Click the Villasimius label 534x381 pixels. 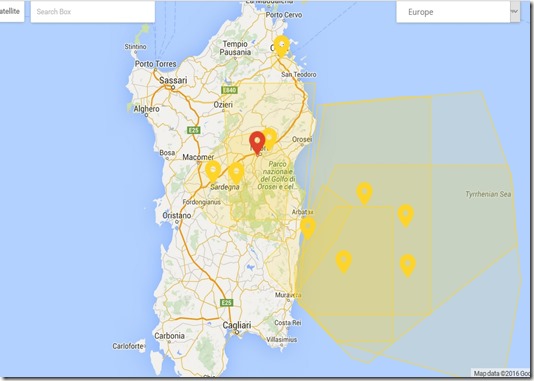tap(281, 339)
